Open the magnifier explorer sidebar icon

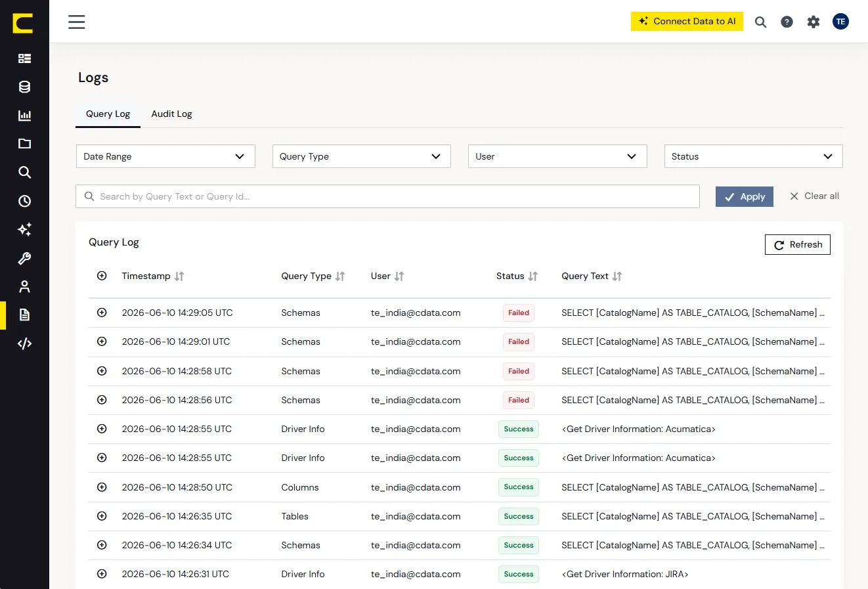(x=24, y=172)
